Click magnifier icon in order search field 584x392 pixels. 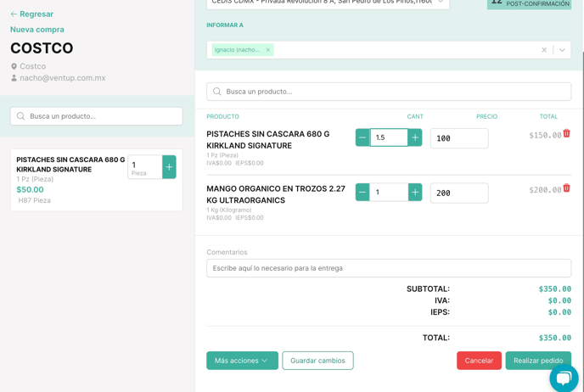click(217, 92)
